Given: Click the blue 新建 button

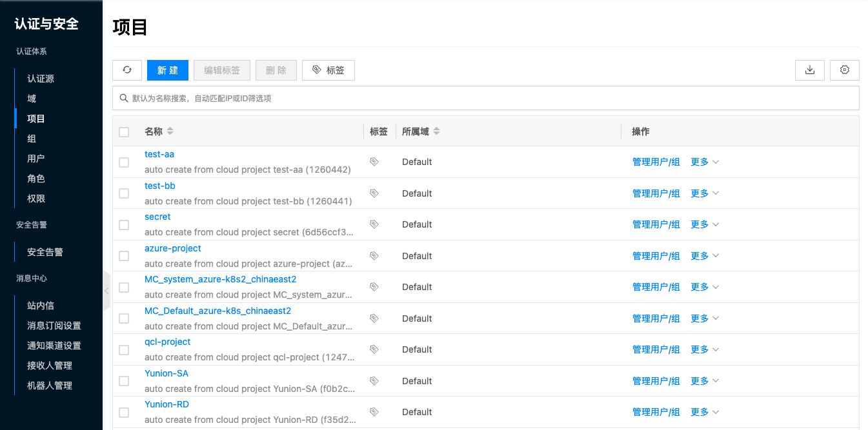Looking at the screenshot, I should coord(168,70).
